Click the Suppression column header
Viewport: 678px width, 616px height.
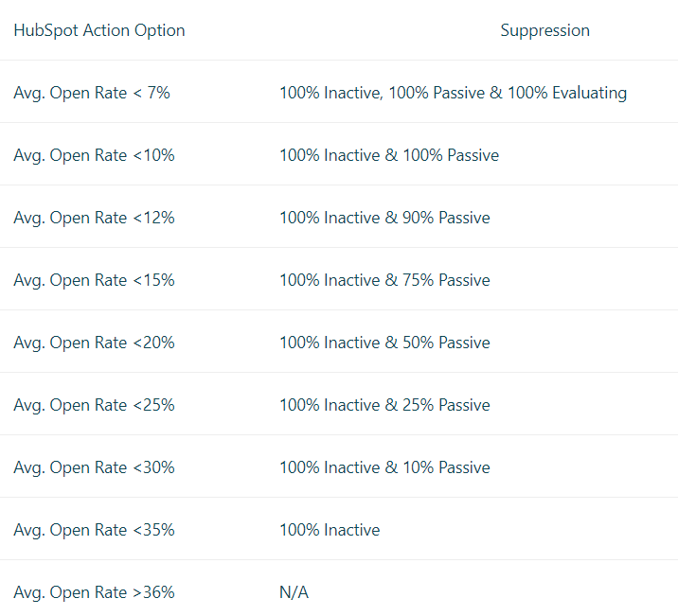click(544, 30)
